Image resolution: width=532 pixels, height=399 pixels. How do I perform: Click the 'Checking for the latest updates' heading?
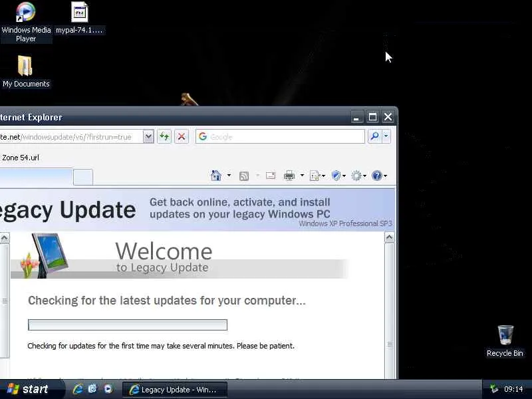click(167, 301)
